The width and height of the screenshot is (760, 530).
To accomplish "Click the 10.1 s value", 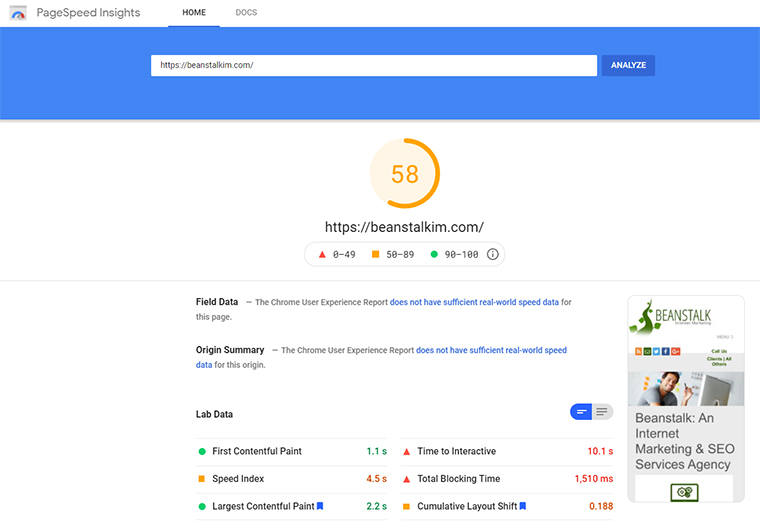I will 601,451.
